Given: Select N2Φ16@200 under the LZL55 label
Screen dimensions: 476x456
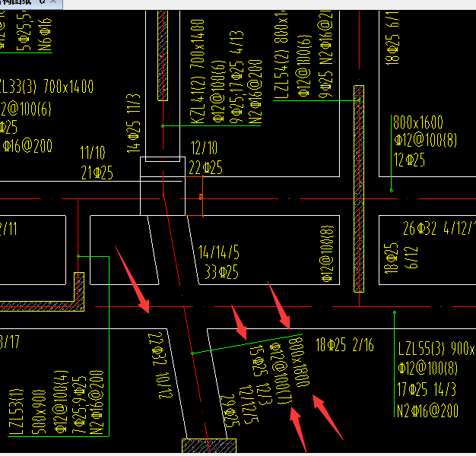Looking at the screenshot, I should (427, 411).
